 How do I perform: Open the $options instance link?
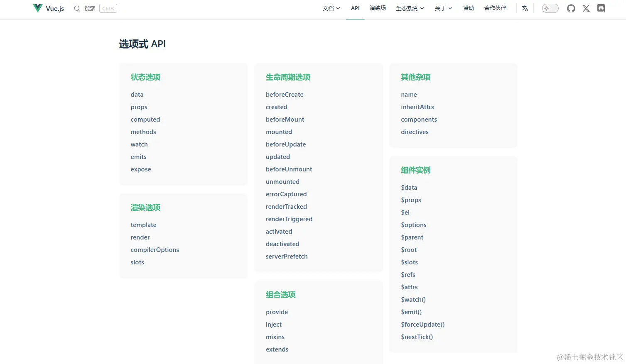click(414, 225)
